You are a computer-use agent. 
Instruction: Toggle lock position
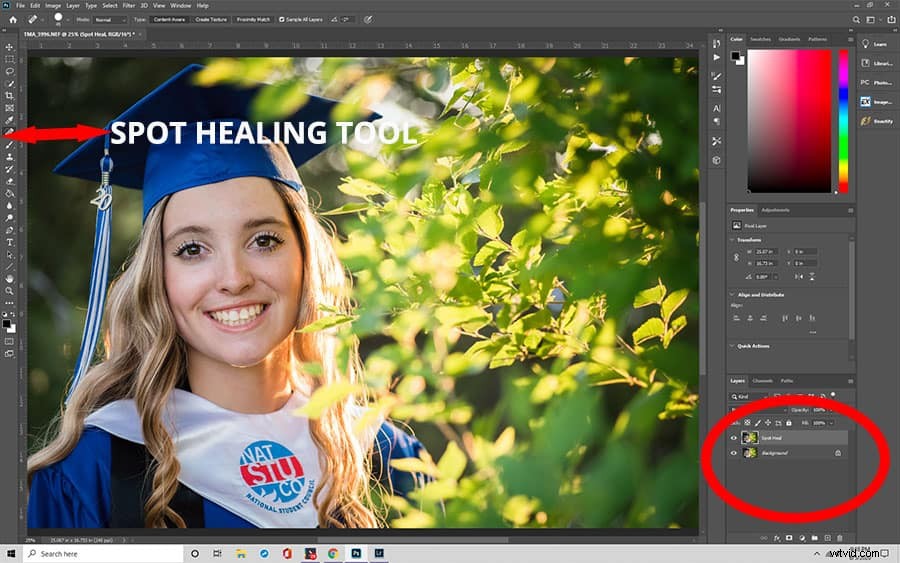point(768,423)
